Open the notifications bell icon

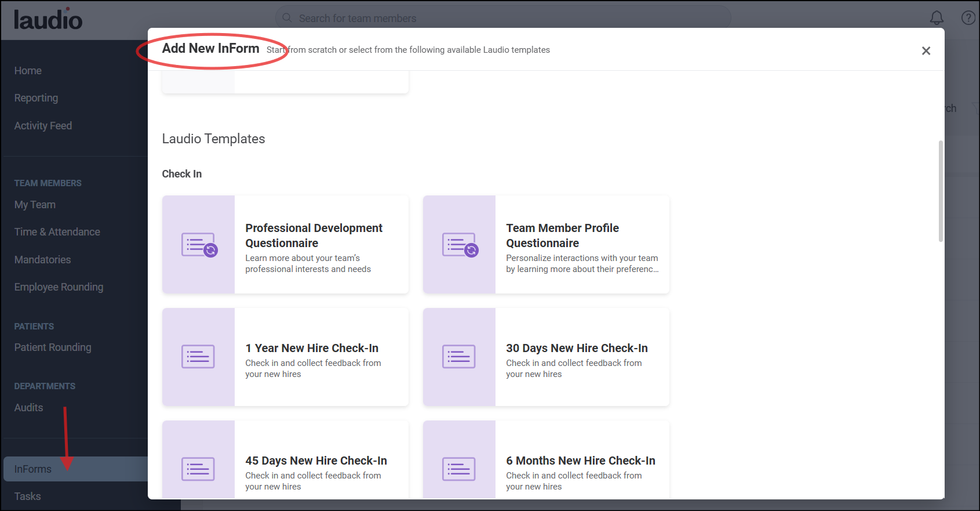tap(937, 18)
